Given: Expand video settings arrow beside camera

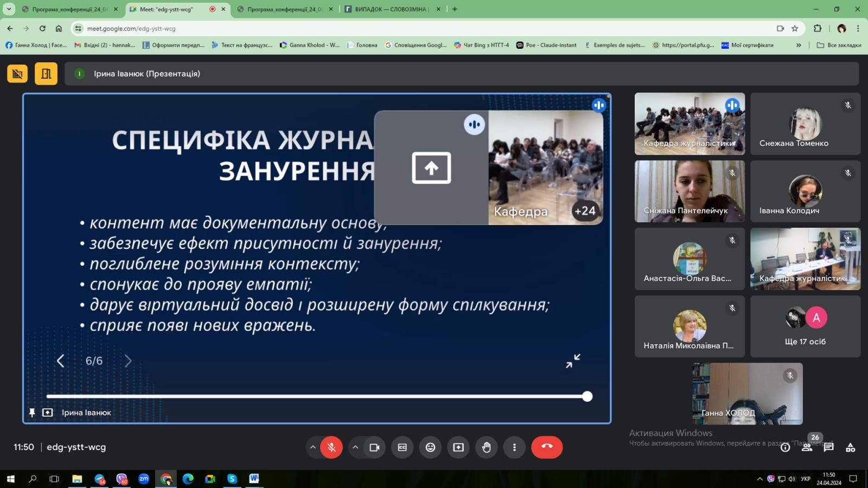Looking at the screenshot, I should tap(355, 447).
